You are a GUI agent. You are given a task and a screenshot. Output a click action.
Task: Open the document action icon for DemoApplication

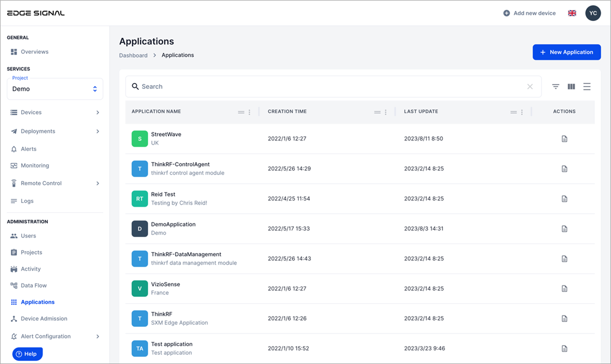[564, 228]
